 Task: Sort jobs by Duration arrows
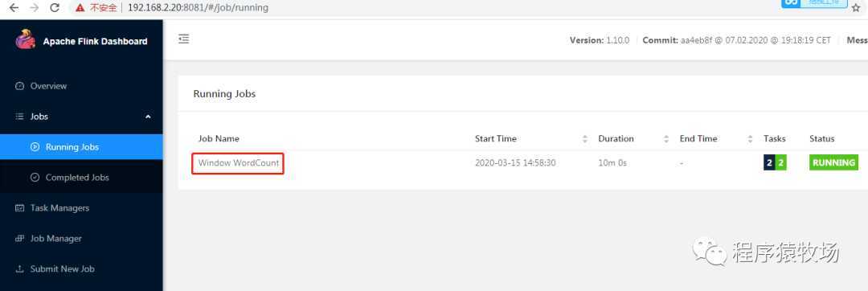tap(666, 139)
